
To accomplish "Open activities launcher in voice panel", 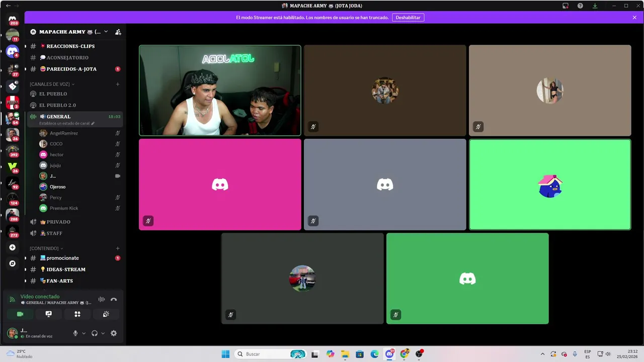I will click(x=77, y=314).
